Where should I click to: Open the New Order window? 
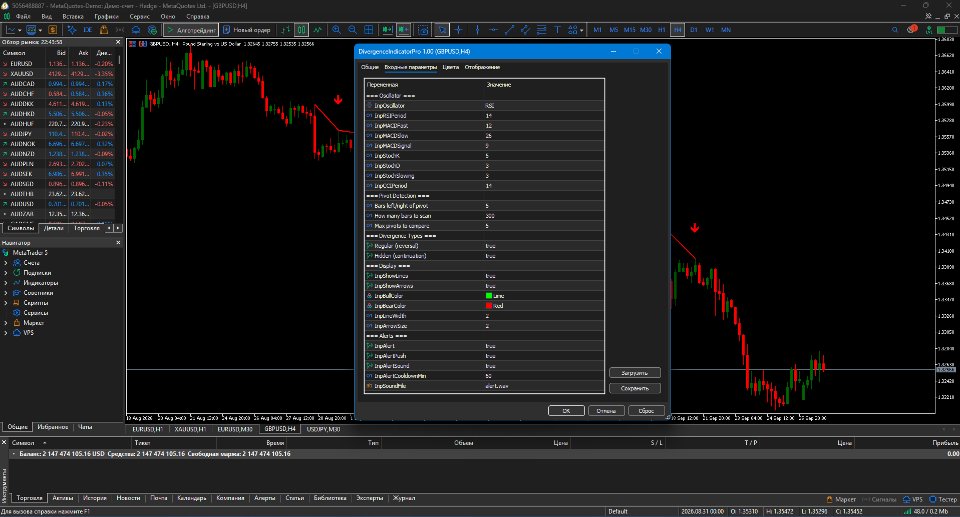point(247,29)
